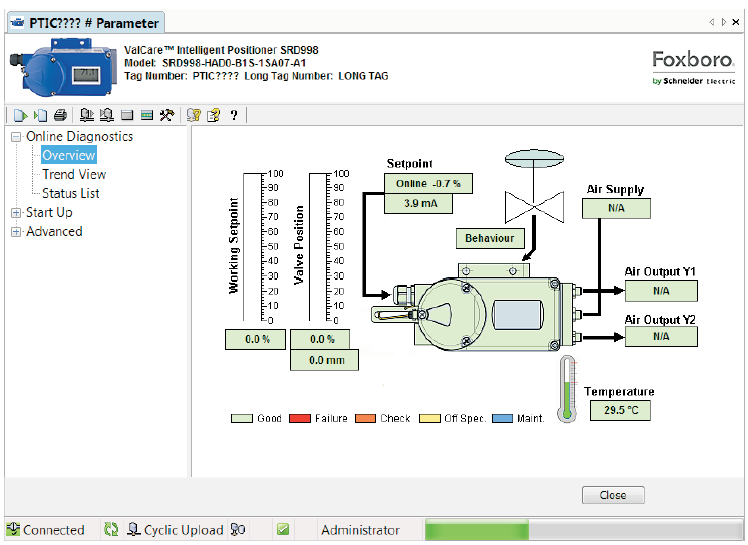Click the green refresh arrows in status bar

[111, 530]
